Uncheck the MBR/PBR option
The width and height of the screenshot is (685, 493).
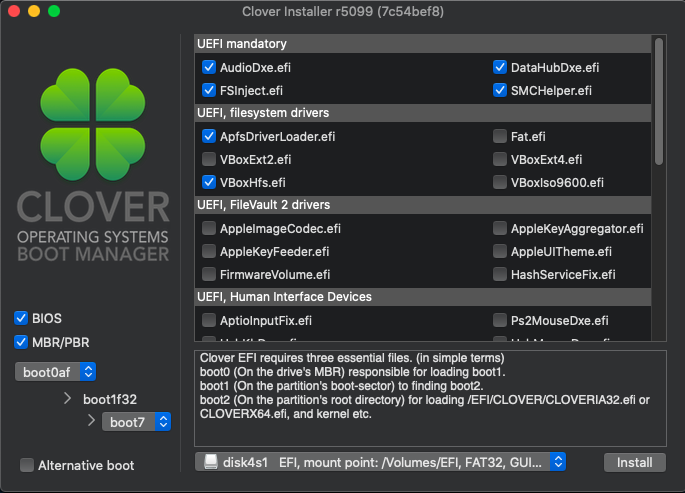click(21, 342)
